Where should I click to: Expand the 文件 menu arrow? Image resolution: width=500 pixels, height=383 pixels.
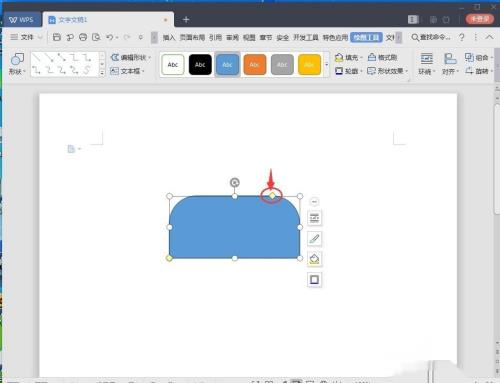pos(40,37)
